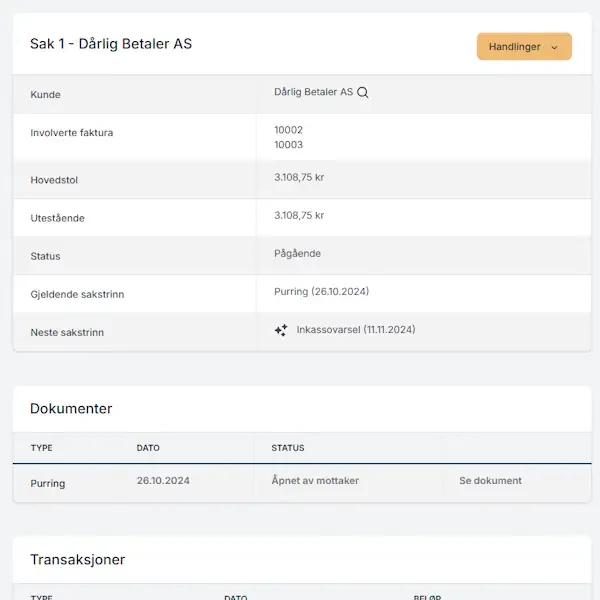Click the Åpnet av mottaker status cell

pyautogui.click(x=315, y=481)
